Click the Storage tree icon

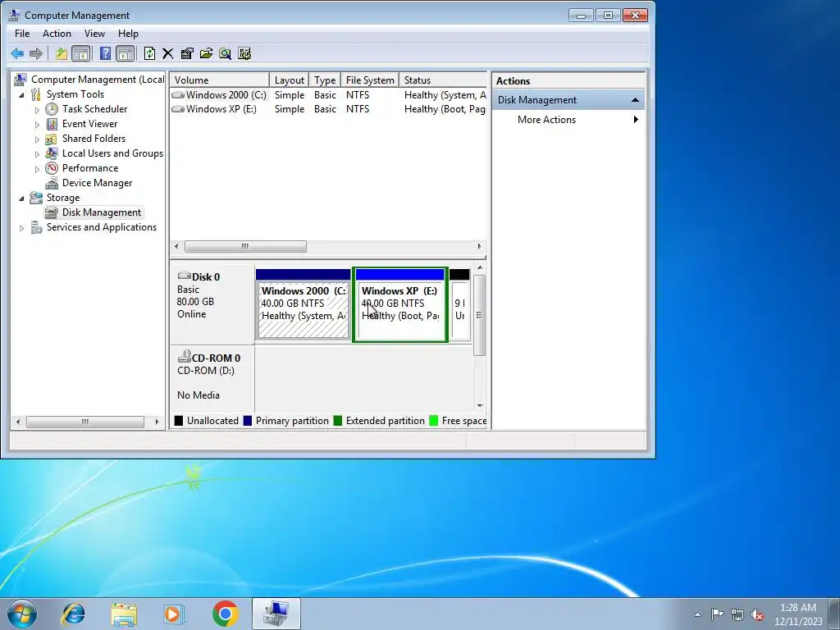pyautogui.click(x=36, y=198)
